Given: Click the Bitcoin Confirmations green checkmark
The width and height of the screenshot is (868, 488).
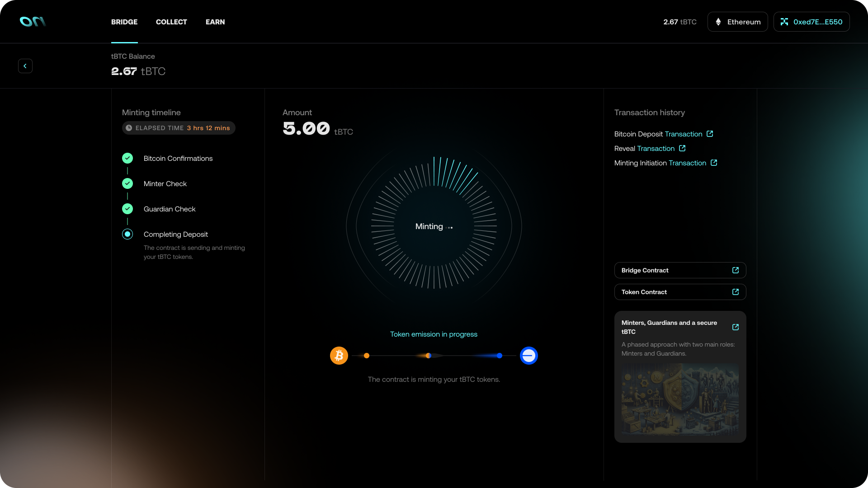Looking at the screenshot, I should 127,158.
